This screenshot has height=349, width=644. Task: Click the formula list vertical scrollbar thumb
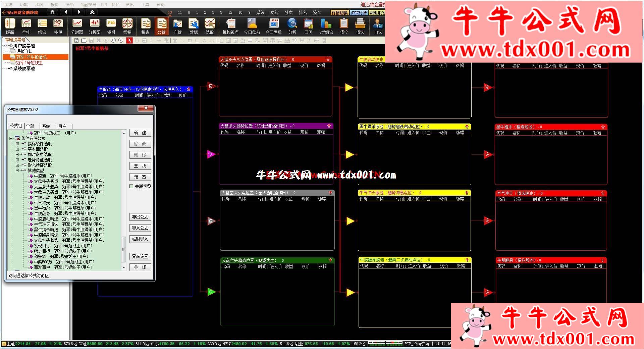tap(123, 249)
